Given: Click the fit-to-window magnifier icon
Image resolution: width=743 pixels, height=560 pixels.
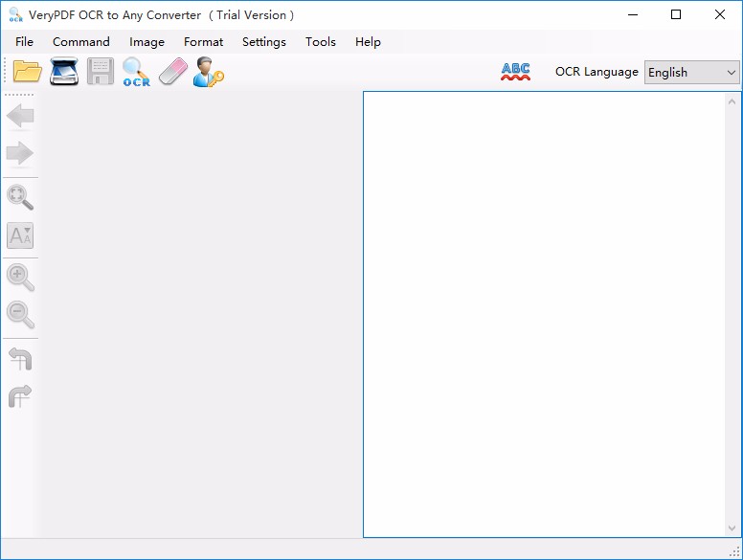Looking at the screenshot, I should point(20,197).
